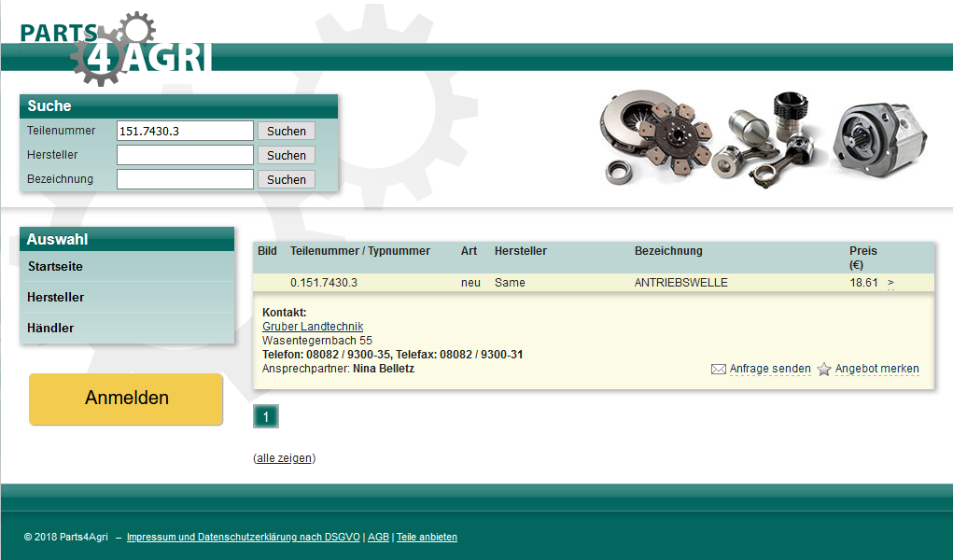Click into the Bezeichnung search input

[x=185, y=179]
